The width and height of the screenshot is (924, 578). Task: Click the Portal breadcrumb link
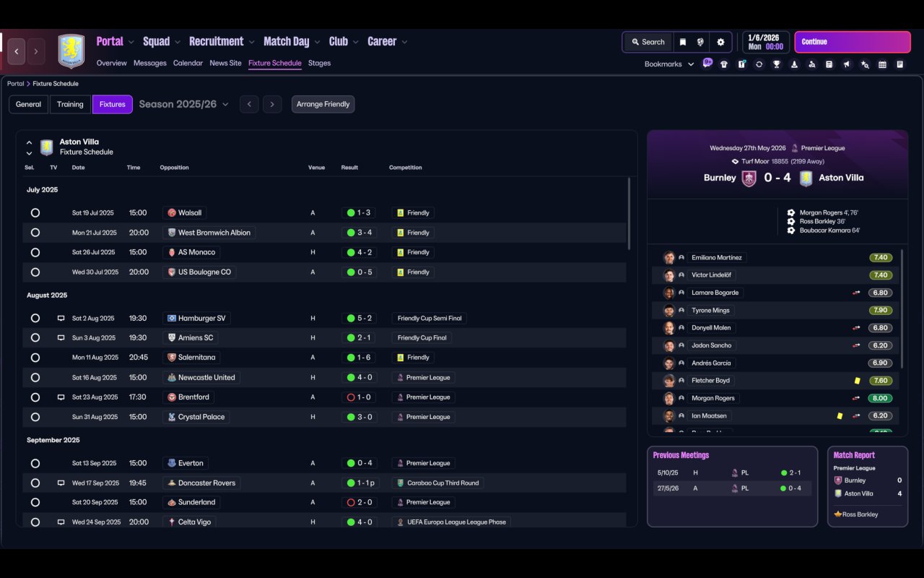click(x=15, y=84)
